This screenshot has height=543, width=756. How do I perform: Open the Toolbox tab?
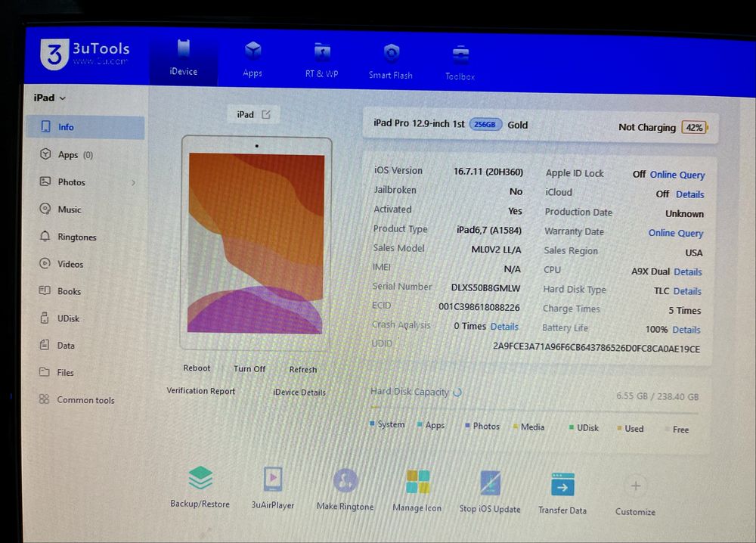point(460,64)
